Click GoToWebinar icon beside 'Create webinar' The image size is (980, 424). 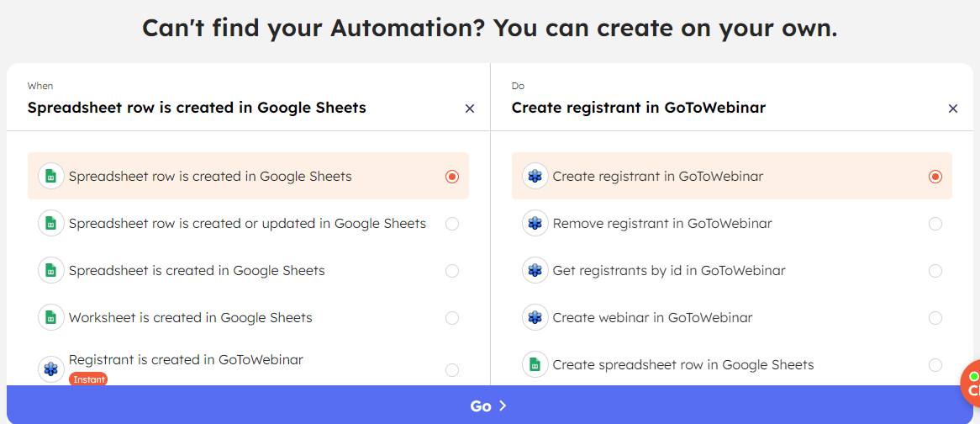click(x=535, y=318)
